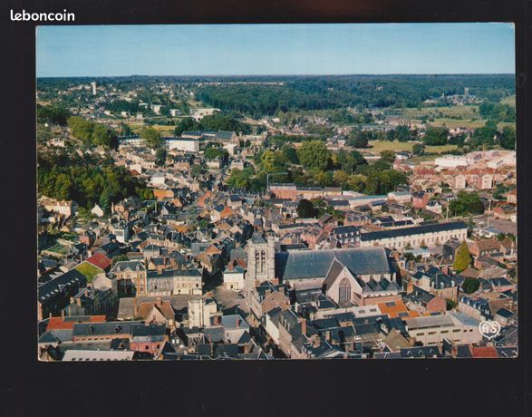Click the large grey slate church roof
Viewport: 532px width, 417px height.
coord(334,262)
